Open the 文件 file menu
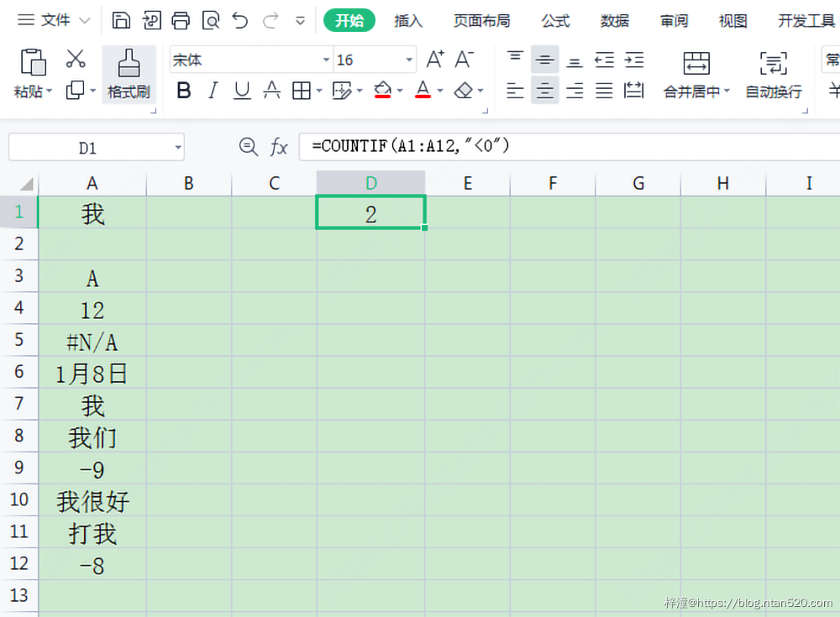The width and height of the screenshot is (840, 617). click(53, 20)
